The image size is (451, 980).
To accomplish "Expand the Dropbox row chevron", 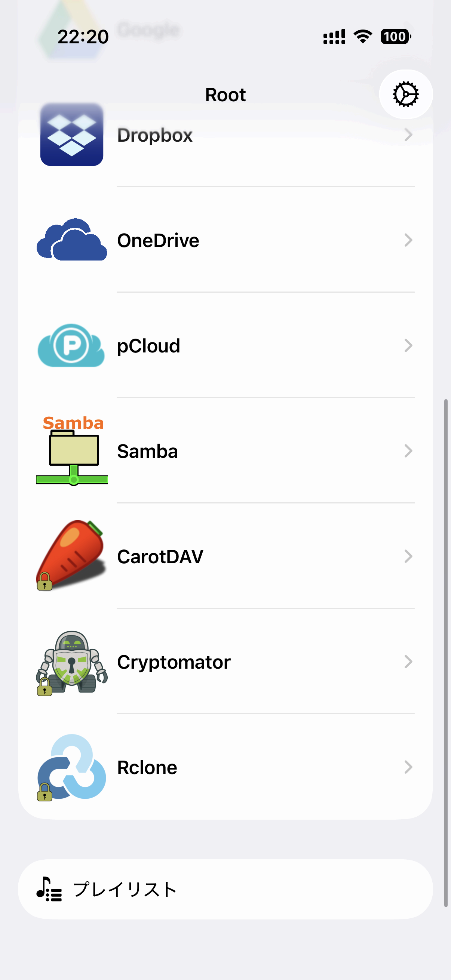I will tap(408, 135).
